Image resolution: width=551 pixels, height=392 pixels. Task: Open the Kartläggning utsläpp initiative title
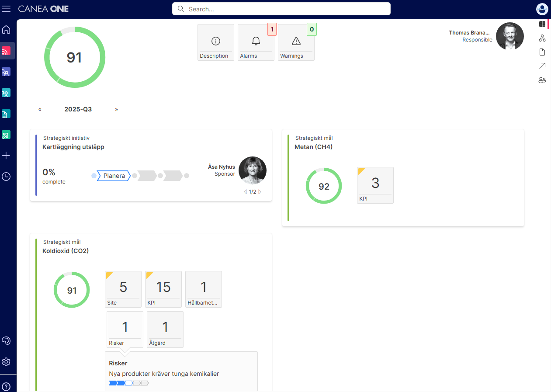[73, 147]
